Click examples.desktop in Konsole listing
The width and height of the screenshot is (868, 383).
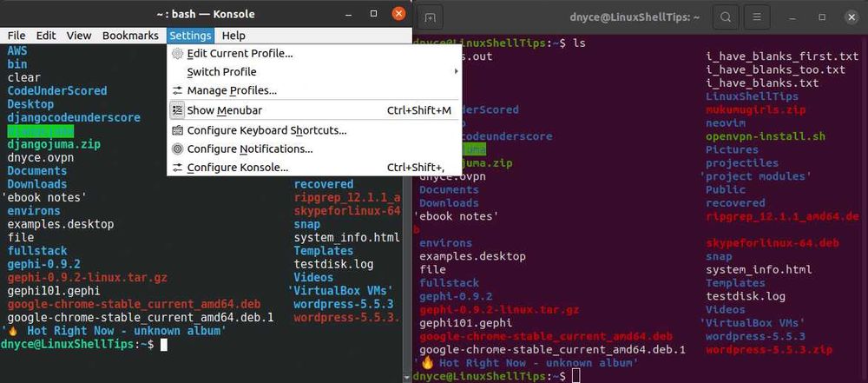[x=61, y=224]
